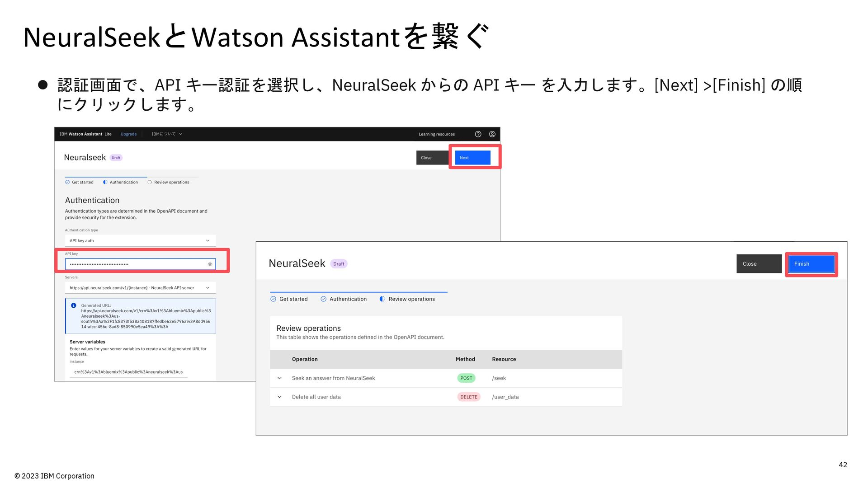Click the instance server variable field
The height and width of the screenshot is (488, 868).
(129, 372)
